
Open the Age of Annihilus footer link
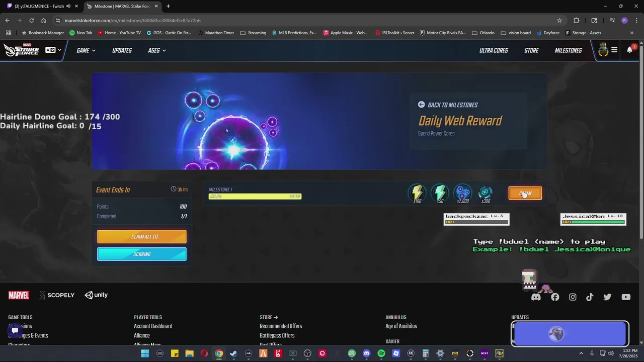click(x=401, y=326)
